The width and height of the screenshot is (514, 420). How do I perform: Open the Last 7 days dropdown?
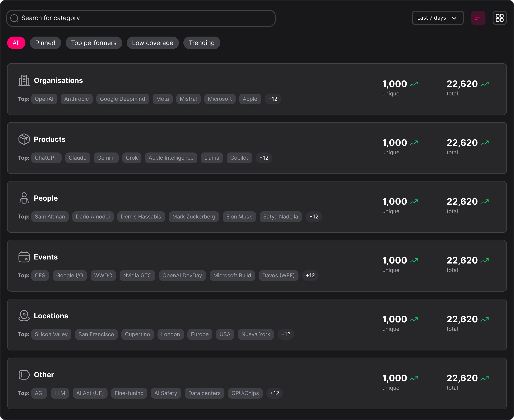[438, 18]
